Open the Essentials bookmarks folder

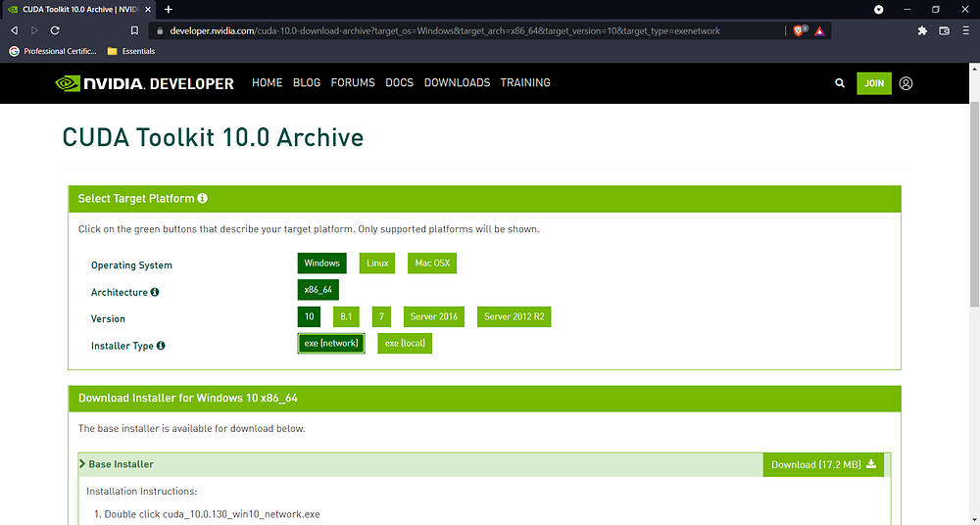(x=131, y=51)
